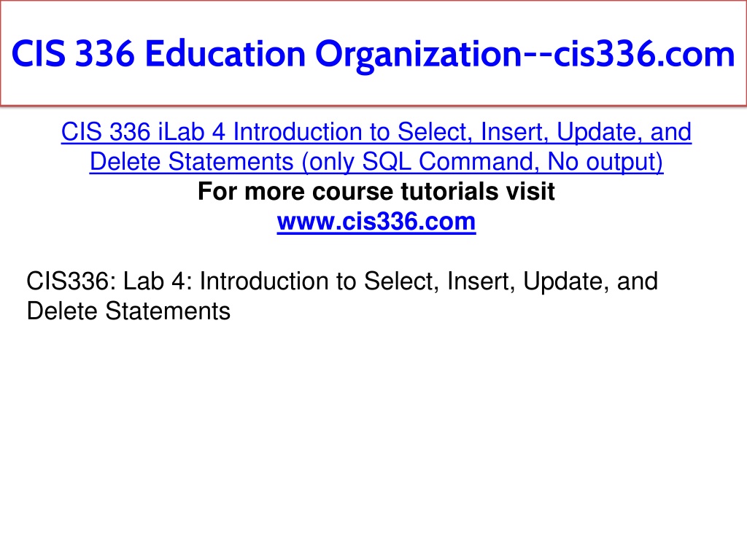Click 'iLab 4' in the underlined link
Image resolution: width=747 pixels, height=560 pixels.
point(191,132)
